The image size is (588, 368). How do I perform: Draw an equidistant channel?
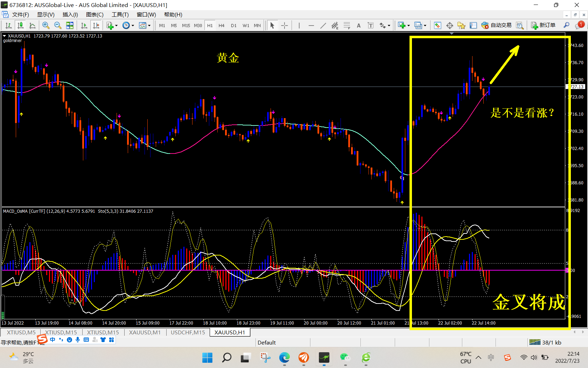335,25
